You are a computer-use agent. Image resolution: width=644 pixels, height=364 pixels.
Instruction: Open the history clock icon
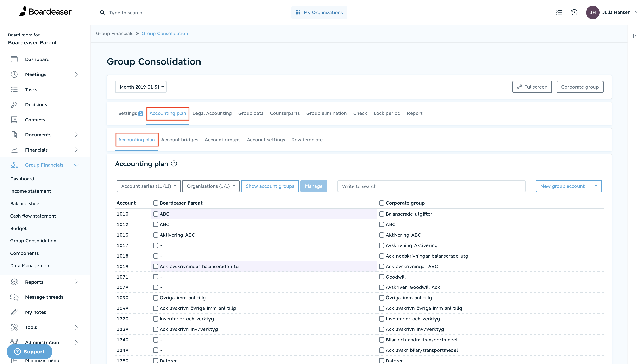[x=574, y=12]
